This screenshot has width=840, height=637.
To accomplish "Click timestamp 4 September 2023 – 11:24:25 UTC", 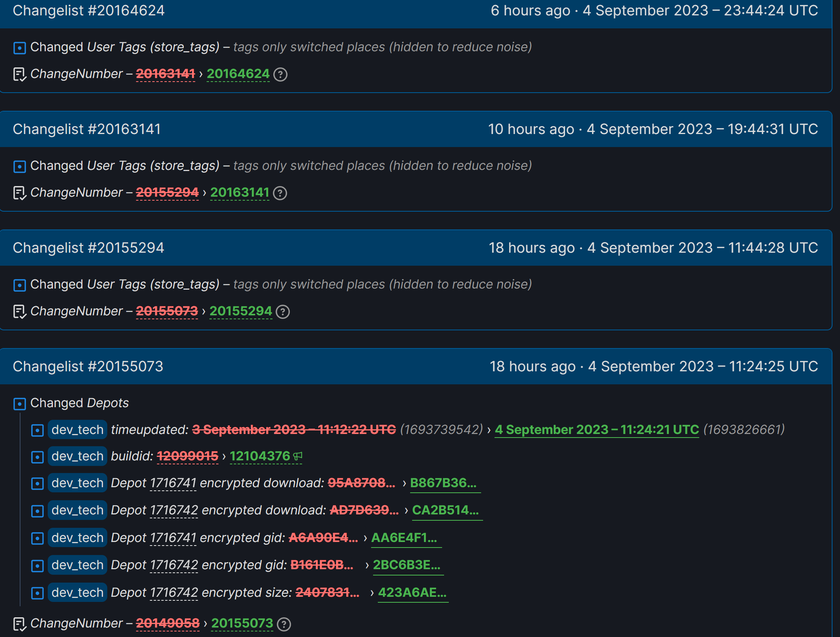I will click(703, 367).
